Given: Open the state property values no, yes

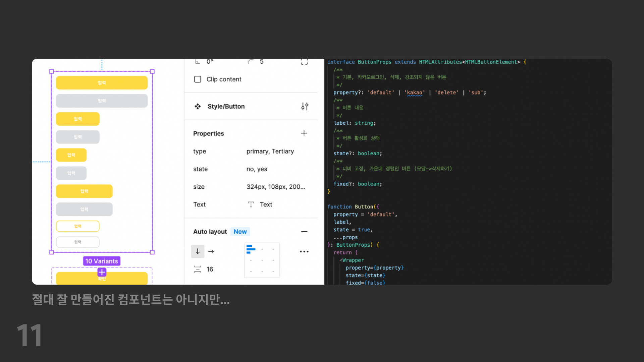Looking at the screenshot, I should tap(257, 169).
